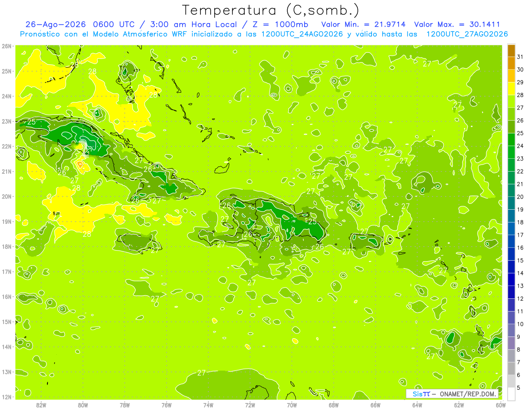Click the colorbar label '30'
This screenshot has height=411, width=532.
pos(520,70)
